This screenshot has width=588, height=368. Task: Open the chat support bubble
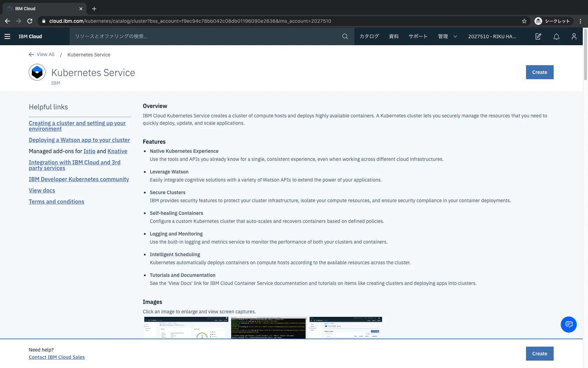(569, 325)
